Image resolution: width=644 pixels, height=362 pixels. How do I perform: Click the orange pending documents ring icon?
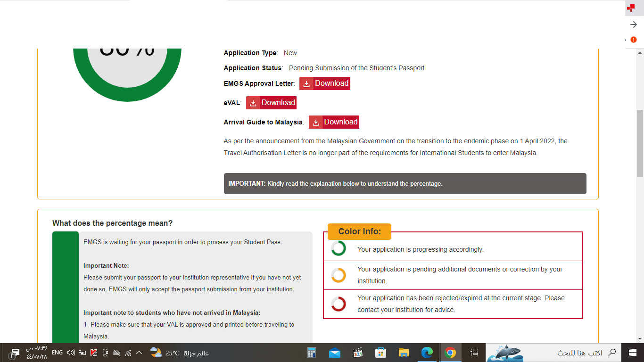339,275
